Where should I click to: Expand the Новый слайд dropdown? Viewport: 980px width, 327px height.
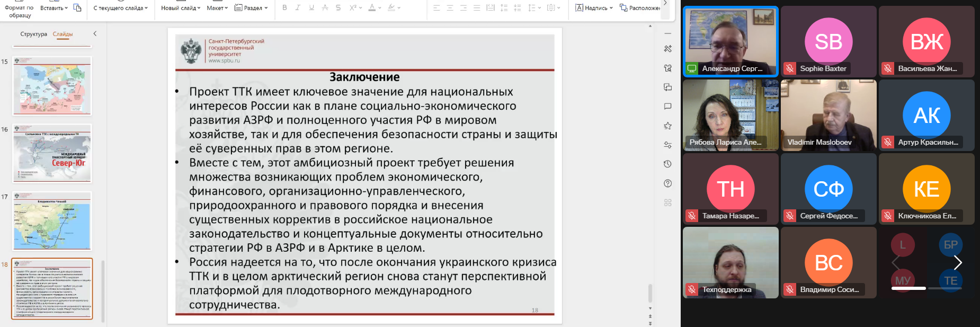click(181, 7)
